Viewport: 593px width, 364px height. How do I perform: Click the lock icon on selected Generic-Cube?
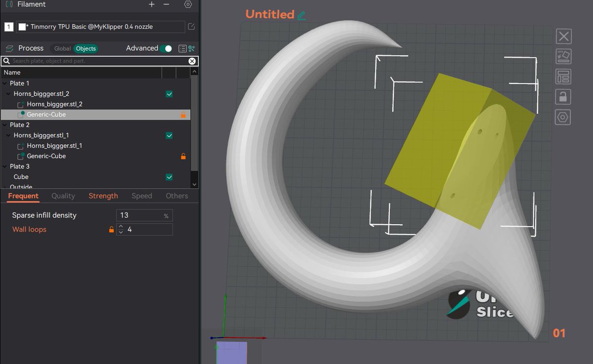[183, 115]
